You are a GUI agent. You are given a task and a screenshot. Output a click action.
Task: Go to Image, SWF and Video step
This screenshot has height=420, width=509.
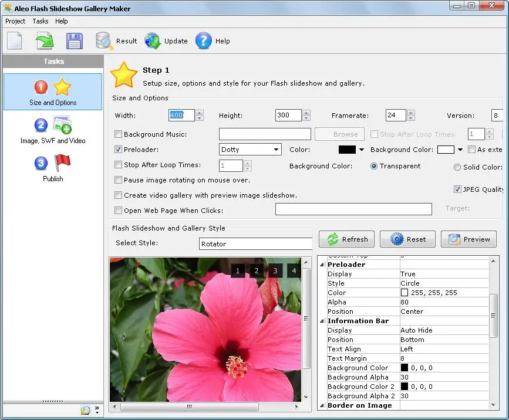[x=53, y=130]
